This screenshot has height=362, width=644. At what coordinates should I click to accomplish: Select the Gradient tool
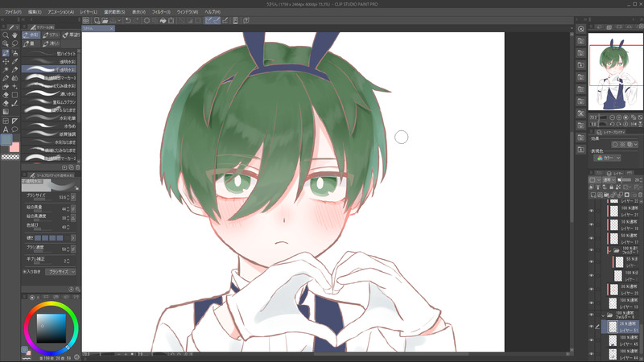[x=6, y=112]
